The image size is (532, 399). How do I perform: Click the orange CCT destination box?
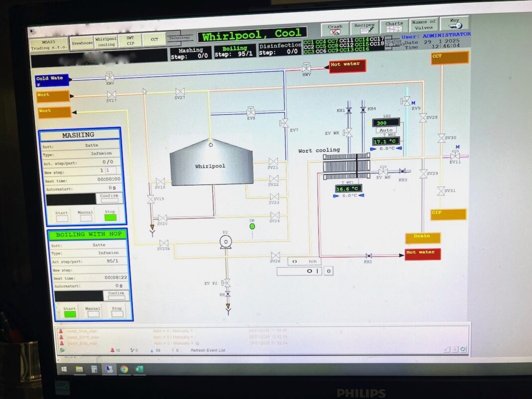pos(450,58)
